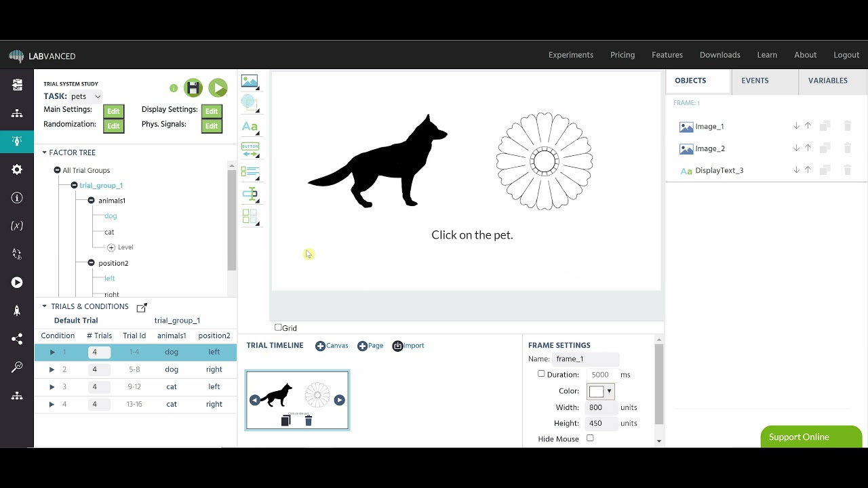Move Image_1 down with the arrow
Image resolution: width=868 pixels, height=488 pixels.
(797, 126)
